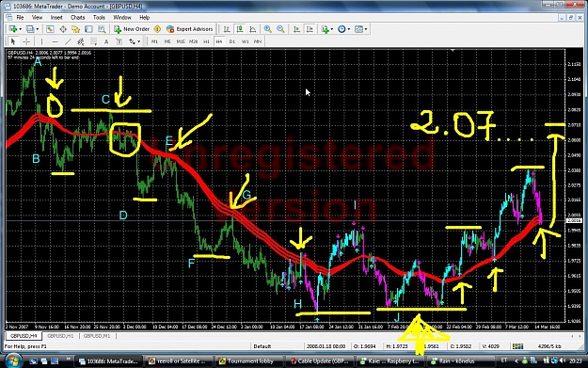
Task: Open the Data Window icon
Action: 63,29
